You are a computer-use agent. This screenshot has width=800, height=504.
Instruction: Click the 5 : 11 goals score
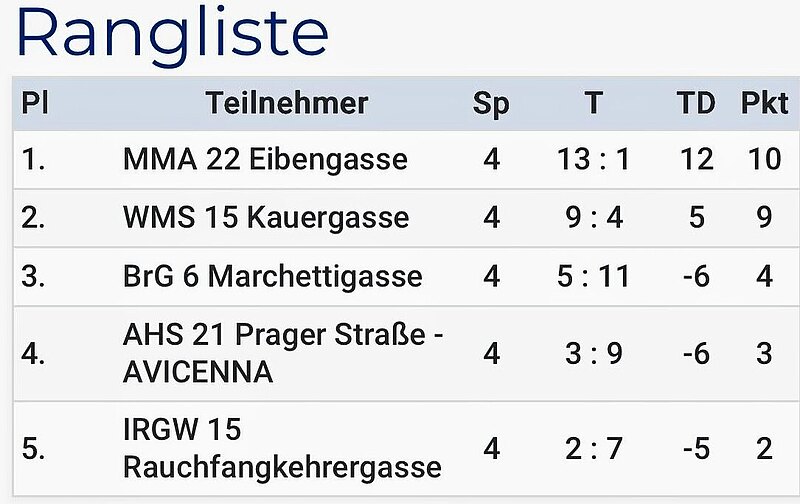[593, 276]
